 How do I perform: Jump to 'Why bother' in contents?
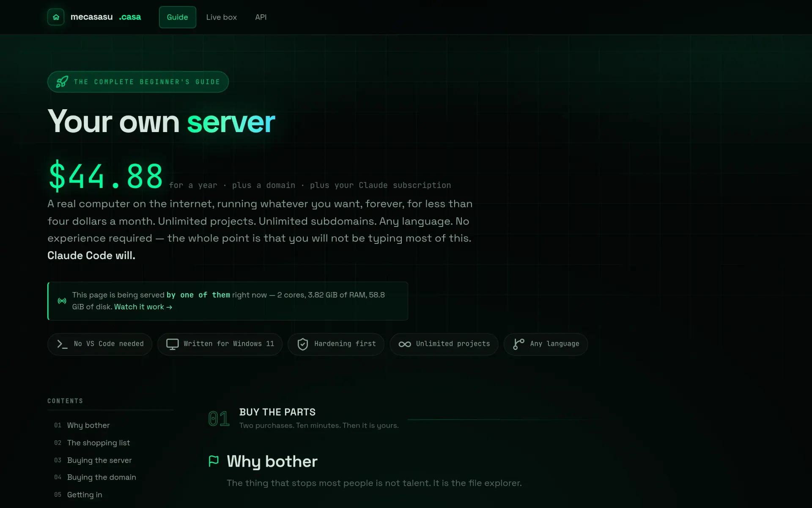pyautogui.click(x=88, y=425)
